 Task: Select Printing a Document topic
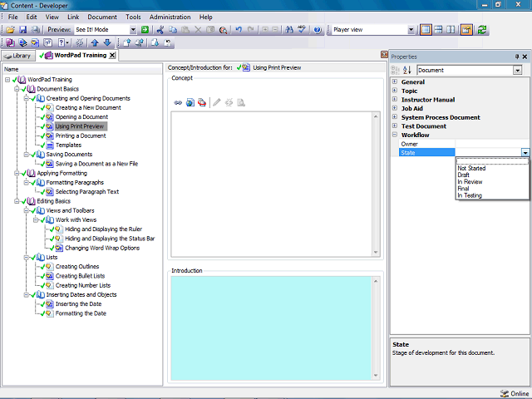pyautogui.click(x=81, y=135)
